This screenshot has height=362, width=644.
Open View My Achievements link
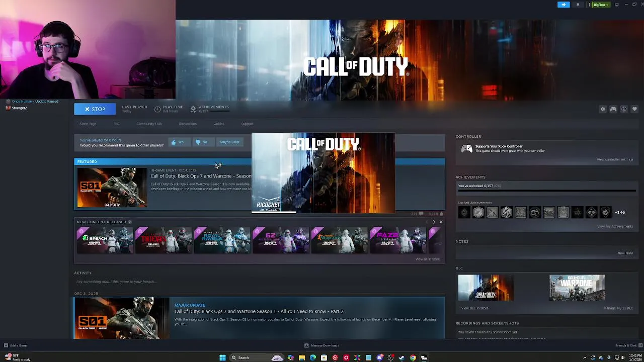[x=615, y=226]
